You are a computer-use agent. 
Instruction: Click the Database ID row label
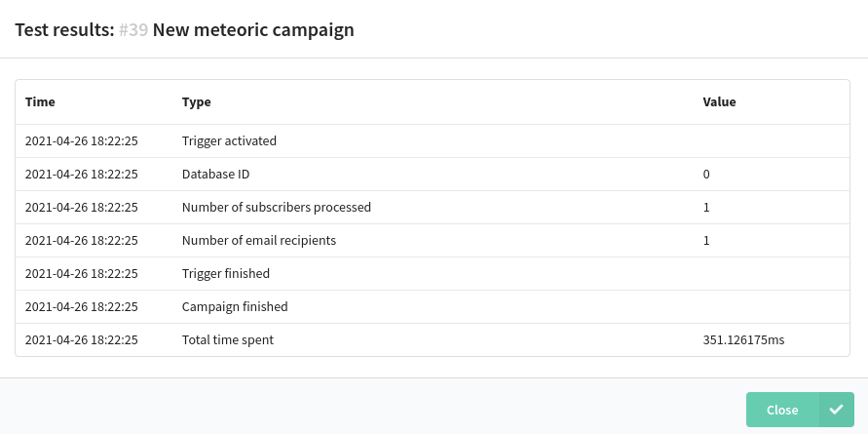click(x=216, y=174)
